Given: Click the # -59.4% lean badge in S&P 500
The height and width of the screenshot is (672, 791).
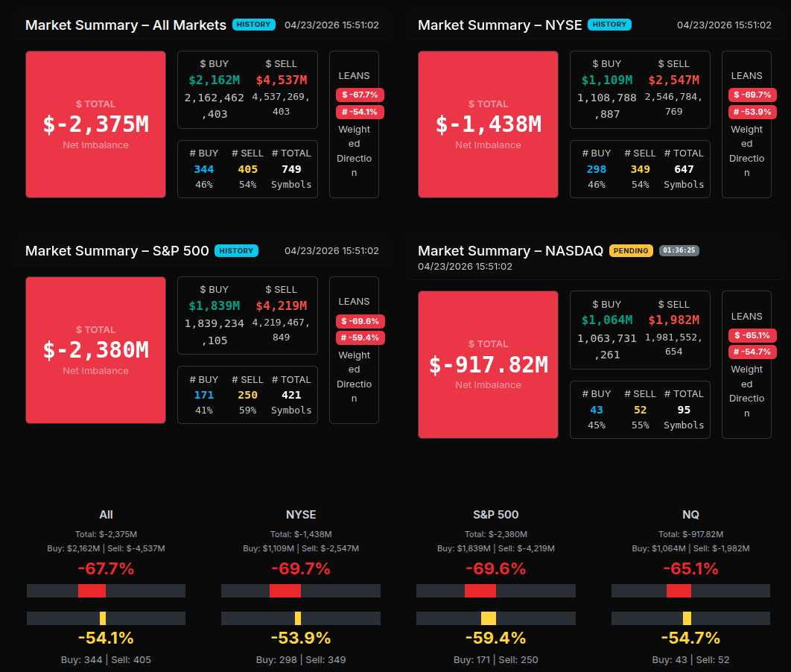Looking at the screenshot, I should tap(360, 337).
